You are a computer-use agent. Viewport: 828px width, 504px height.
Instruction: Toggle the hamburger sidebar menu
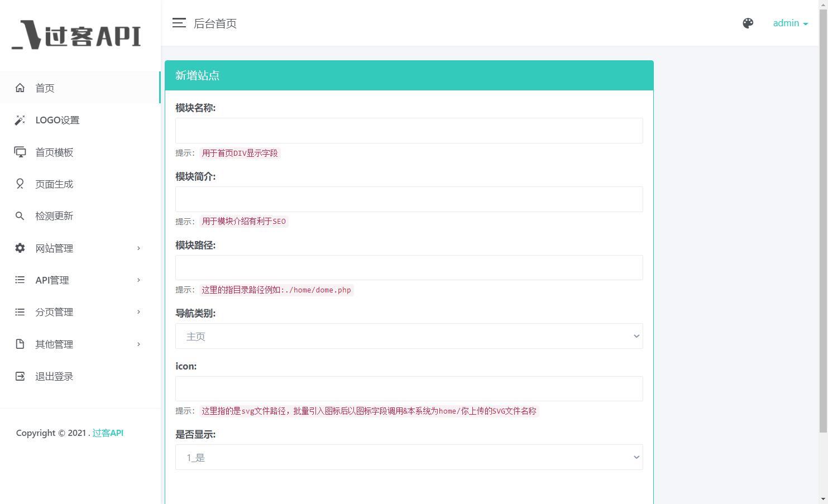click(179, 23)
